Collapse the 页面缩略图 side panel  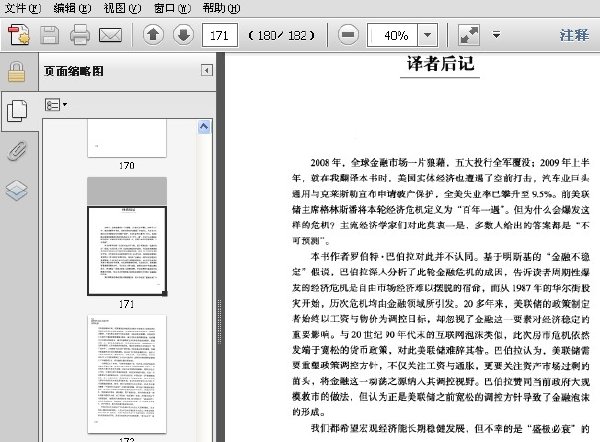coord(207,70)
